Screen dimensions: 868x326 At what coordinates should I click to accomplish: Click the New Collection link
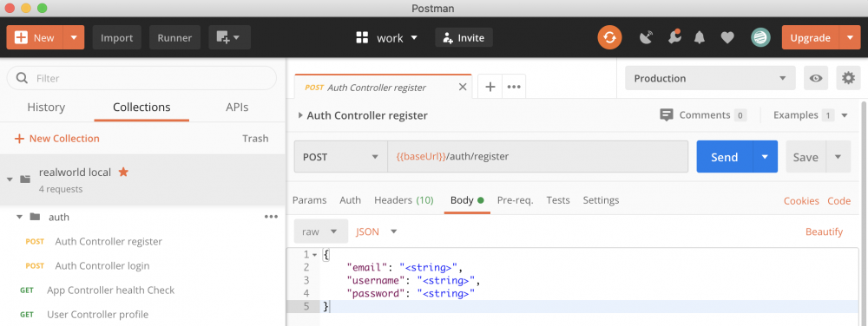click(57, 138)
